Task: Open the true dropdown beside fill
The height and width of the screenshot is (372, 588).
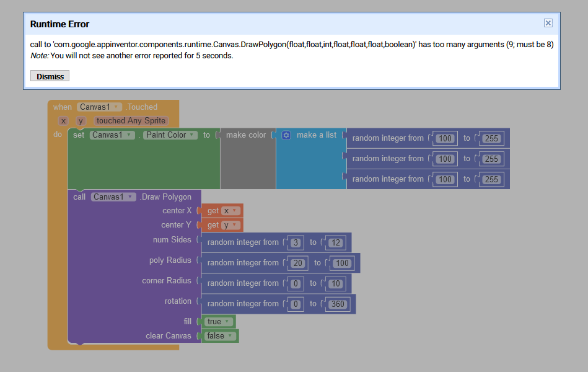Action: [x=218, y=322]
